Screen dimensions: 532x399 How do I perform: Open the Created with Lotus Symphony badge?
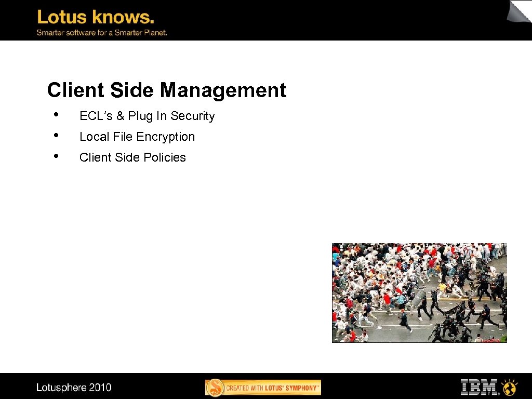coord(262,387)
